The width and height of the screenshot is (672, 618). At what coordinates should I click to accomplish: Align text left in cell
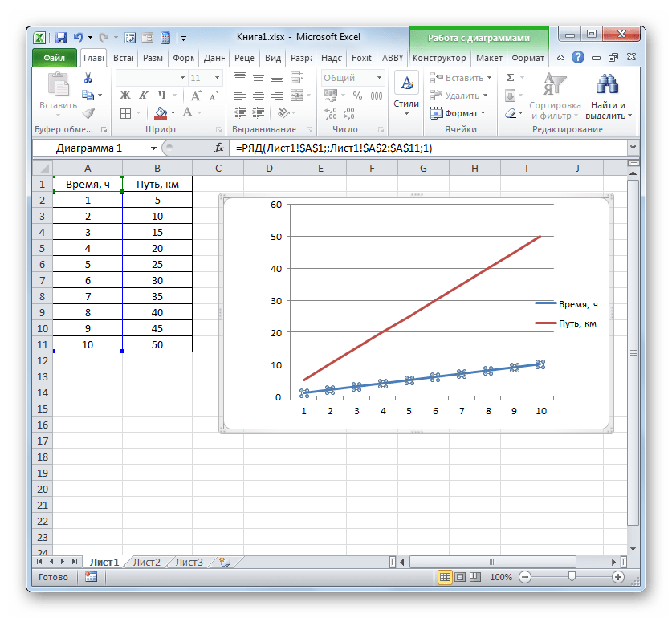240,96
